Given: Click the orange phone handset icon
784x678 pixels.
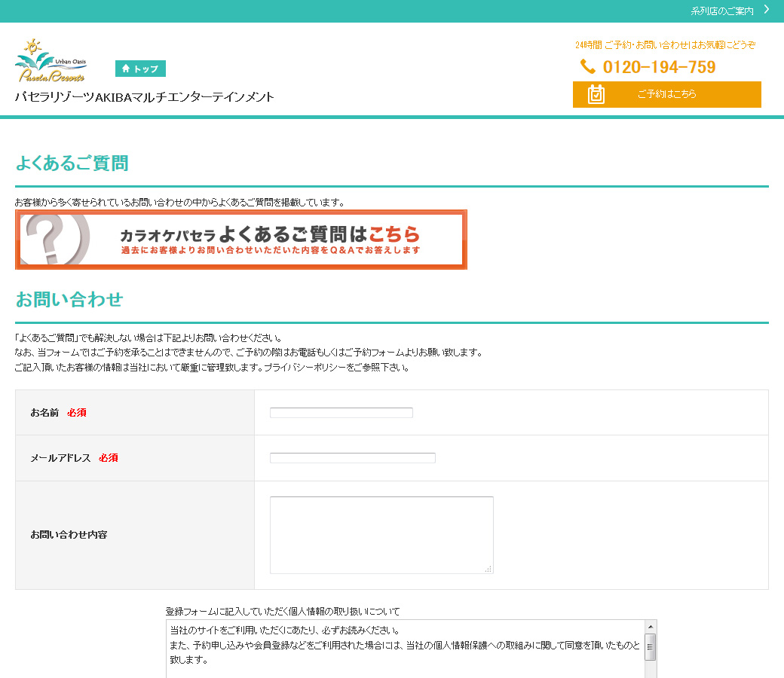Looking at the screenshot, I should point(588,67).
